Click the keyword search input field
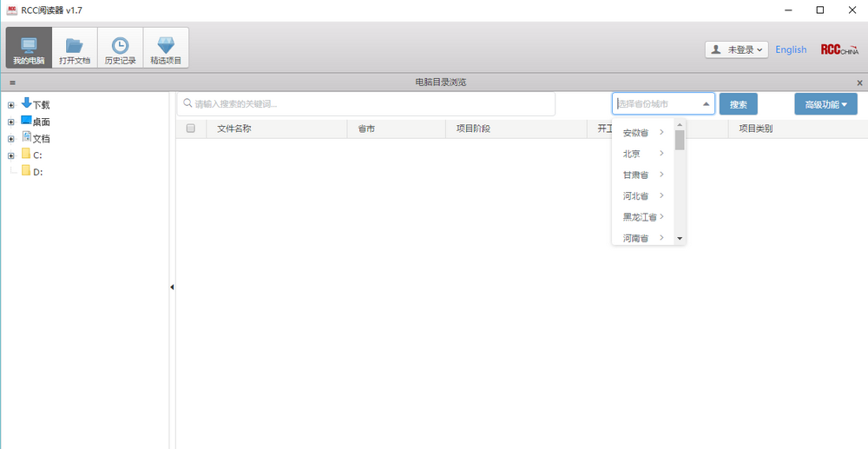868x449 pixels. pos(366,104)
